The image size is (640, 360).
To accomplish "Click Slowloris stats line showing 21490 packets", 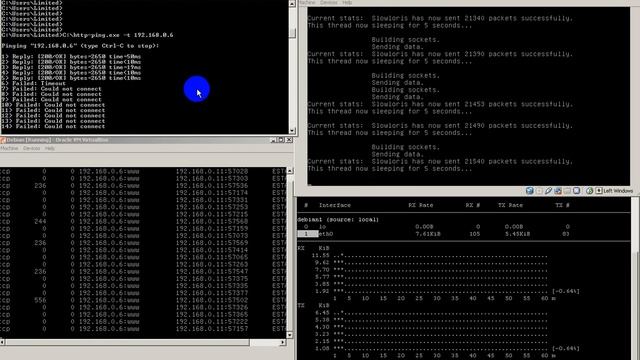I will click(x=440, y=126).
